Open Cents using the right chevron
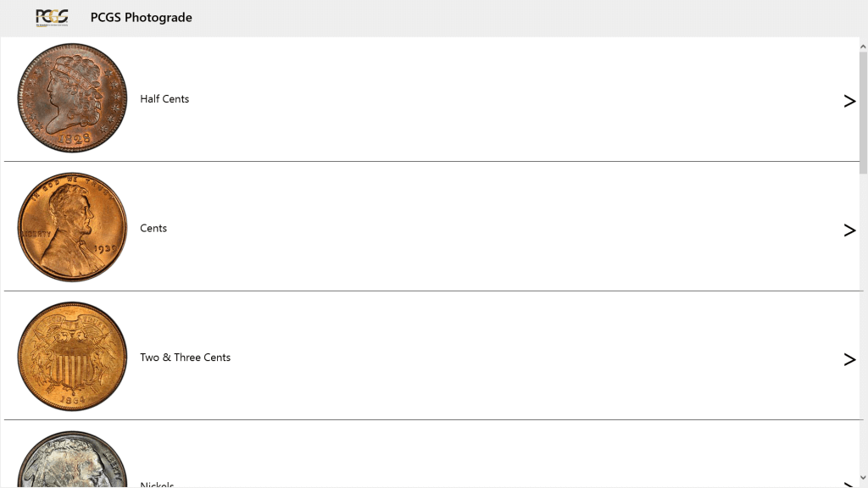Viewport: 868px width, 488px height. [849, 230]
